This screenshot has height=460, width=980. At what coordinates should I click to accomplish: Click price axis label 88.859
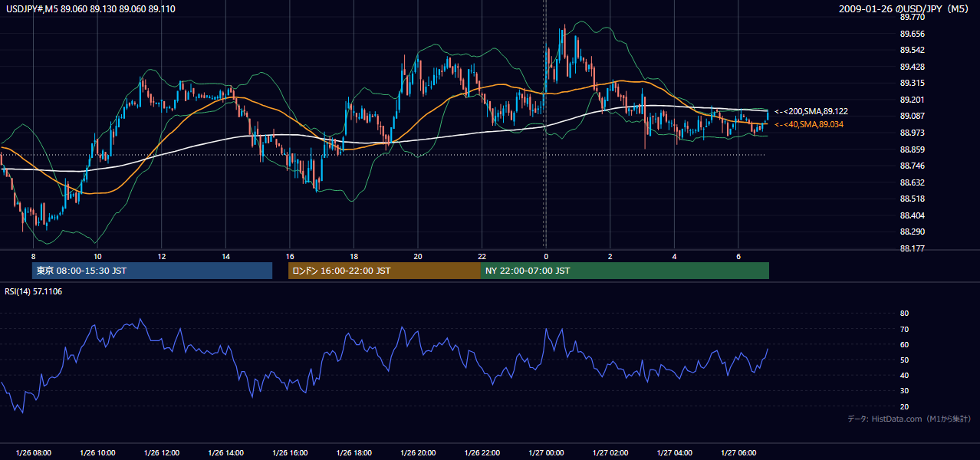pyautogui.click(x=912, y=149)
